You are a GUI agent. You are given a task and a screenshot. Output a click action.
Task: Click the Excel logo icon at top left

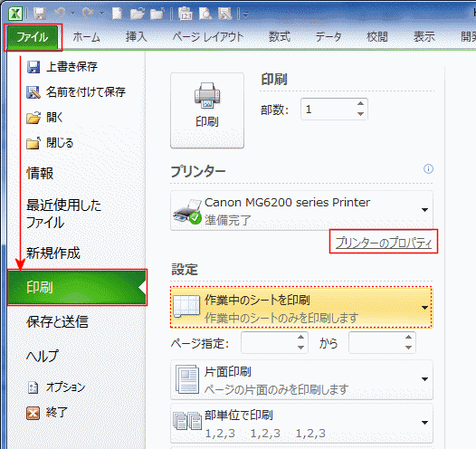(x=15, y=14)
